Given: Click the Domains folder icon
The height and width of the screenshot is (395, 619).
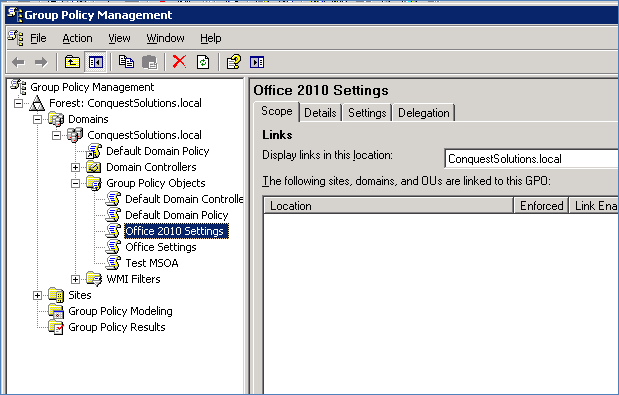Looking at the screenshot, I should [x=56, y=119].
